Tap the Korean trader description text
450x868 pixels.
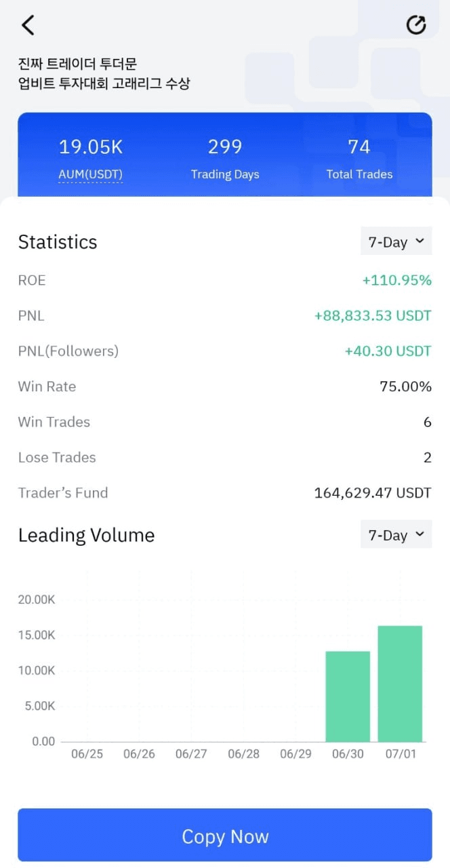[104, 74]
